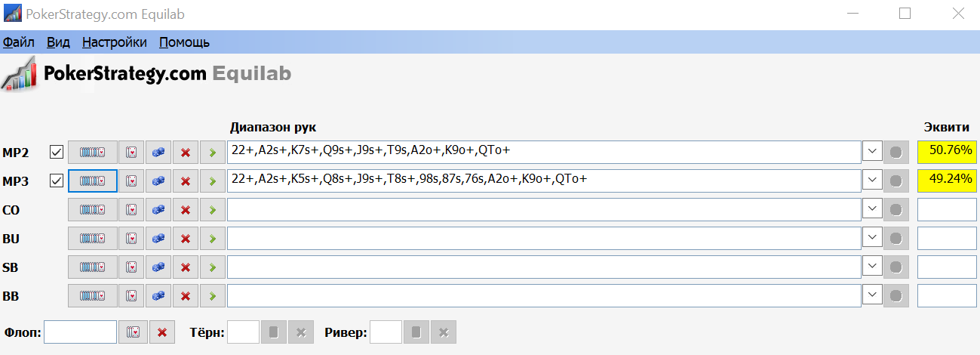Randomize BB hand with dice icon
The image size is (980, 355).
pyautogui.click(x=158, y=296)
